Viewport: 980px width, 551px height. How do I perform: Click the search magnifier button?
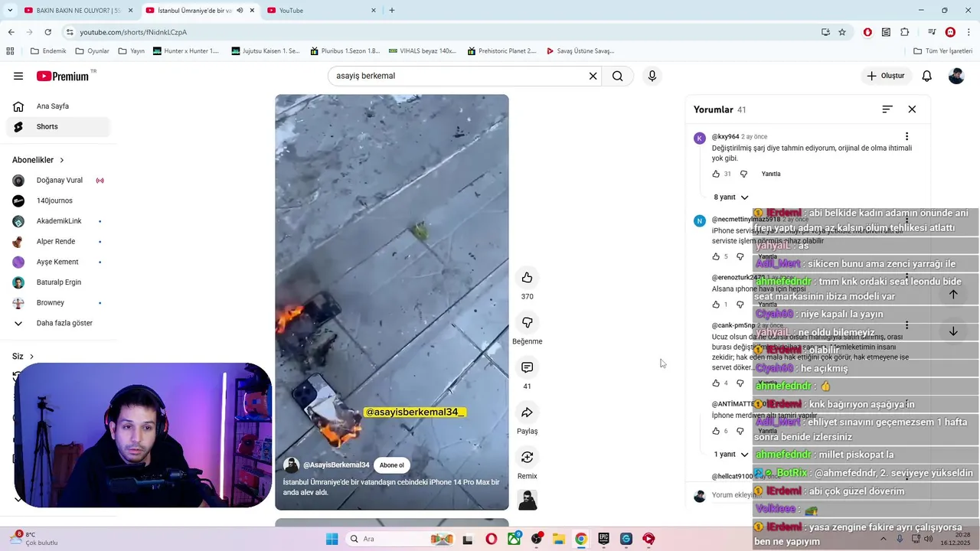point(618,76)
